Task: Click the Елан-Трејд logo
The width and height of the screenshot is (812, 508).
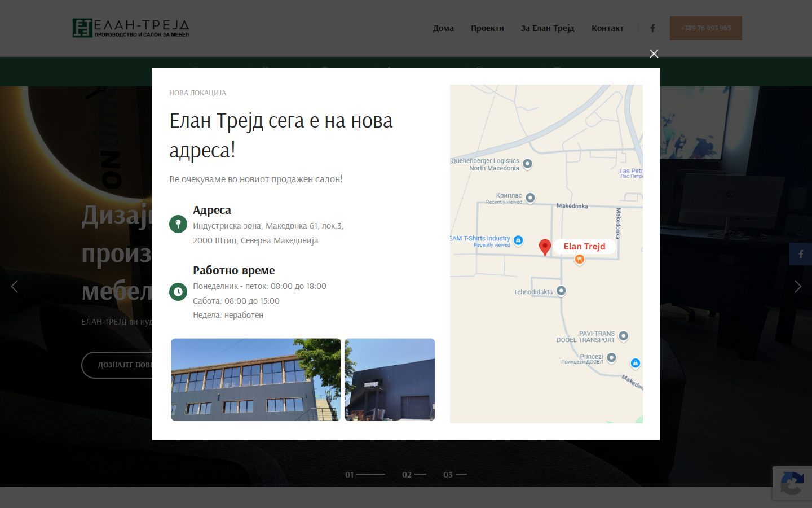Action: (x=131, y=28)
